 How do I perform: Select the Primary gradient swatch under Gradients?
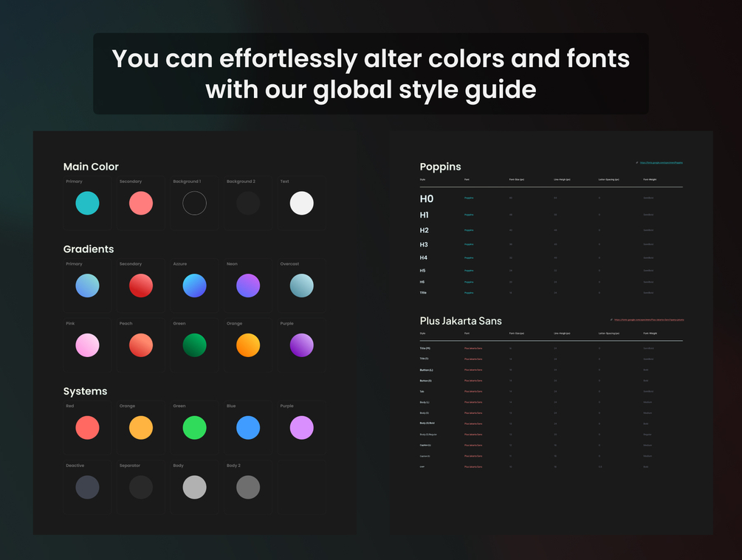88,286
